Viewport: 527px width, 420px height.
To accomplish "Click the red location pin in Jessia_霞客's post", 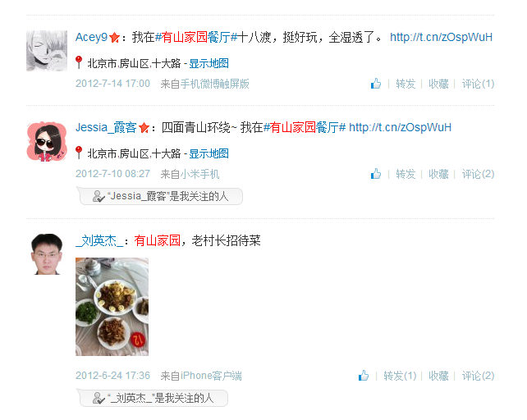I will point(79,153).
